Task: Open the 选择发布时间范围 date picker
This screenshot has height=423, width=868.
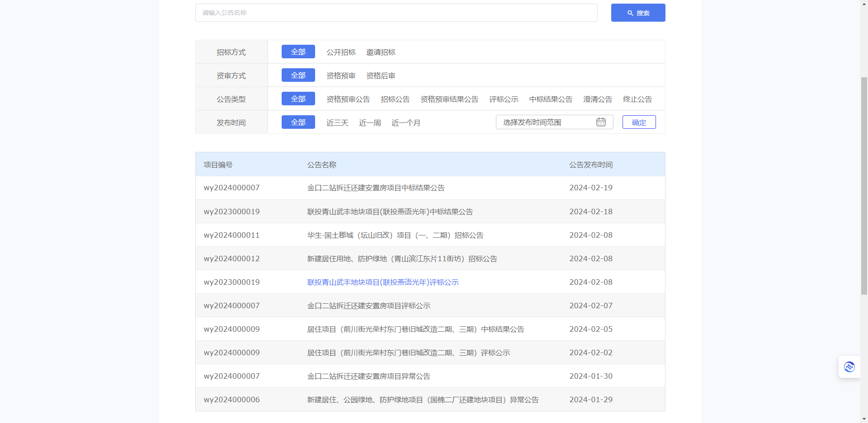Action: click(x=554, y=122)
